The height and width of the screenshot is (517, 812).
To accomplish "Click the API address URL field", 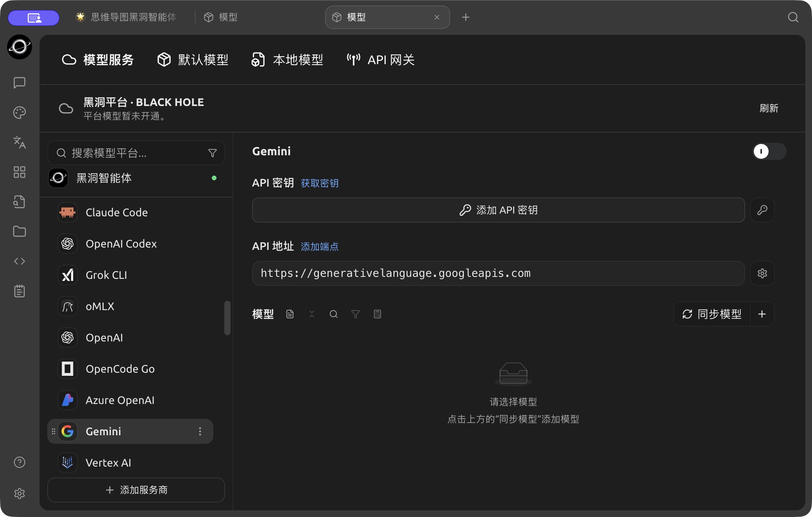I will [499, 273].
